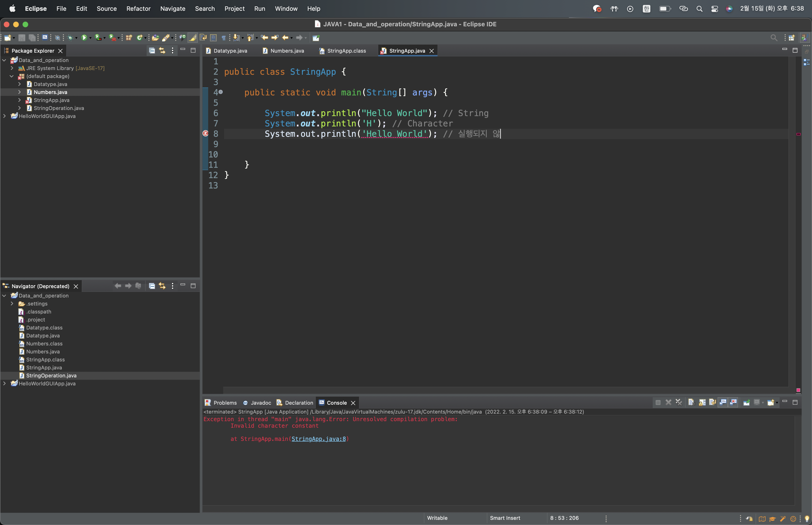The width and height of the screenshot is (812, 525).
Task: Click the Open Type folder icon
Action: coord(155,38)
